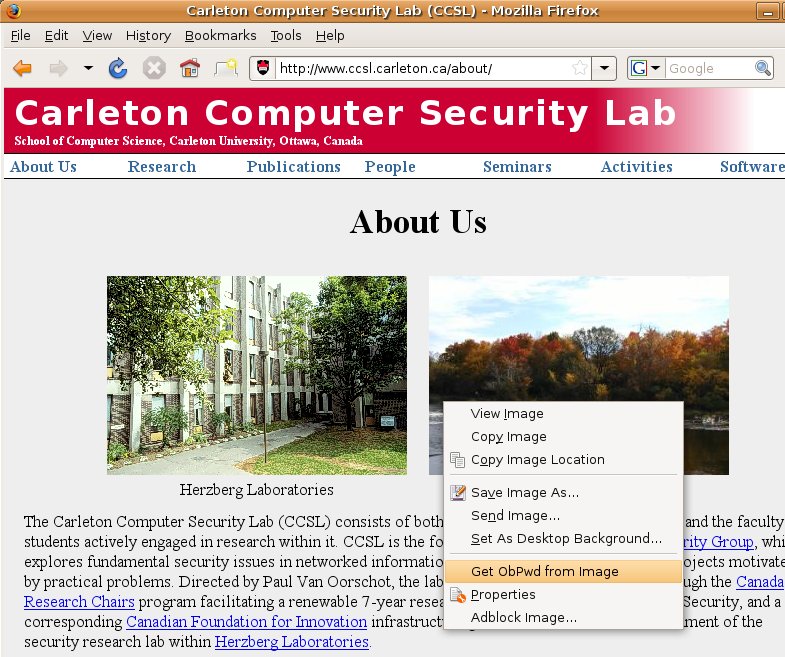Select Copy Image Location menu entry

coord(563,460)
